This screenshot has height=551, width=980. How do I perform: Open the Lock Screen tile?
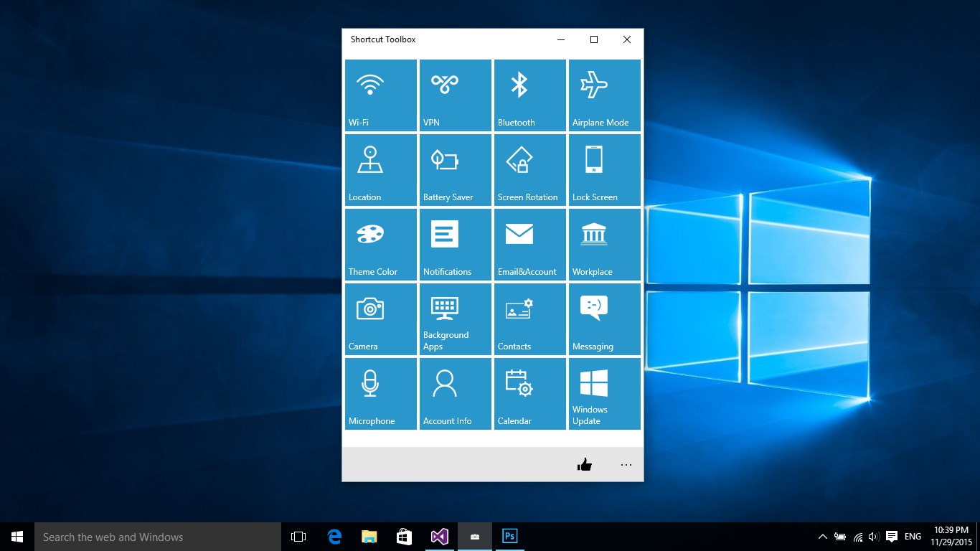[605, 170]
